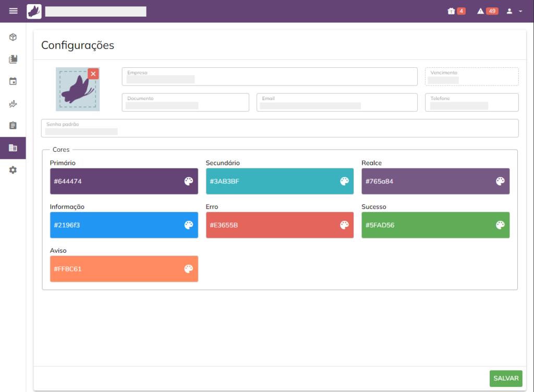
Task: Open the notebook icon in the sidebar
Action: tap(13, 59)
